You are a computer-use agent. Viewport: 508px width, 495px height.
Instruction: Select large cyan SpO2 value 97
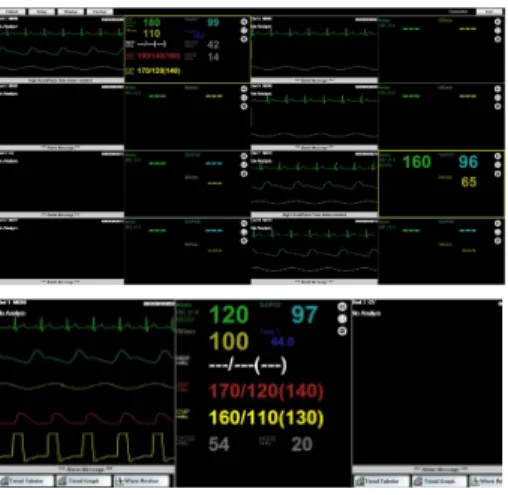tap(304, 314)
